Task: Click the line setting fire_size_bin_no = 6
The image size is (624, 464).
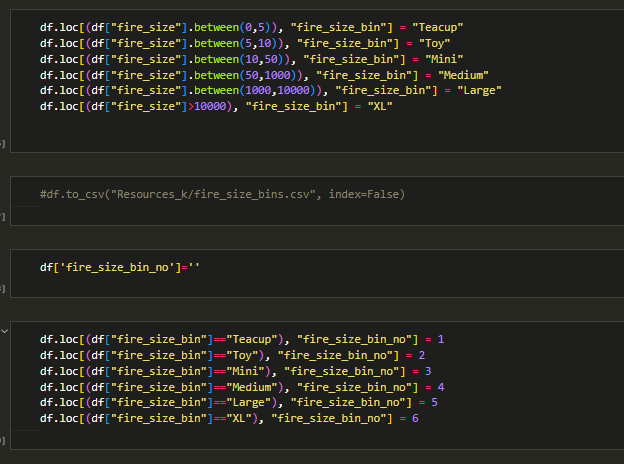Action: [229, 418]
